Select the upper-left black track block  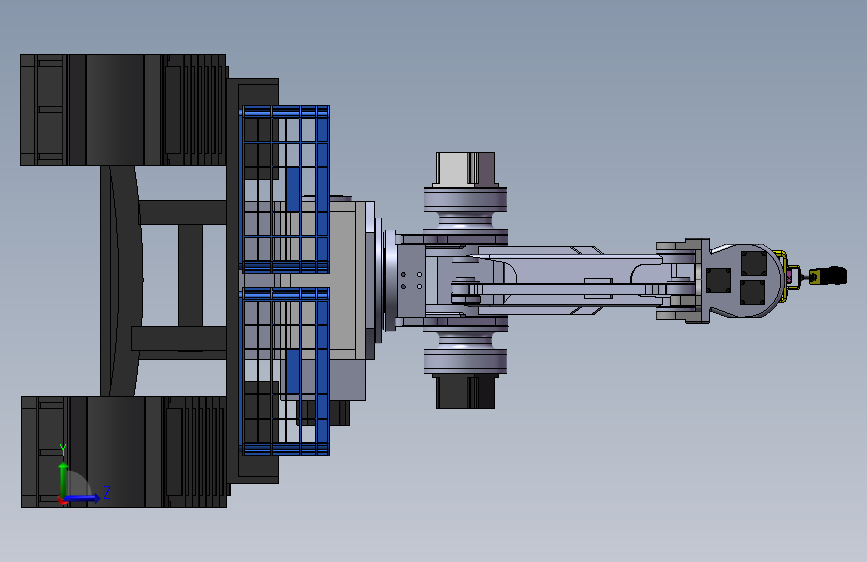[x=123, y=110]
